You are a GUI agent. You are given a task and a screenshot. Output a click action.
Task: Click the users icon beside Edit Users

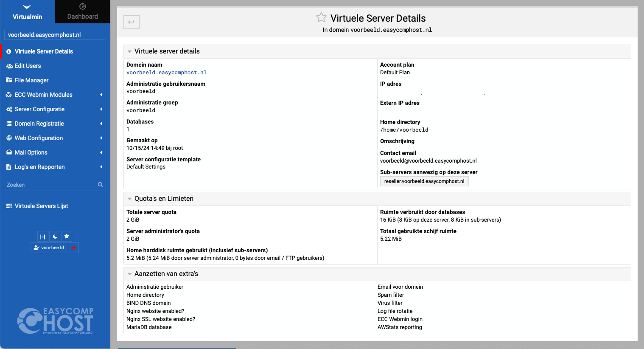(x=9, y=66)
